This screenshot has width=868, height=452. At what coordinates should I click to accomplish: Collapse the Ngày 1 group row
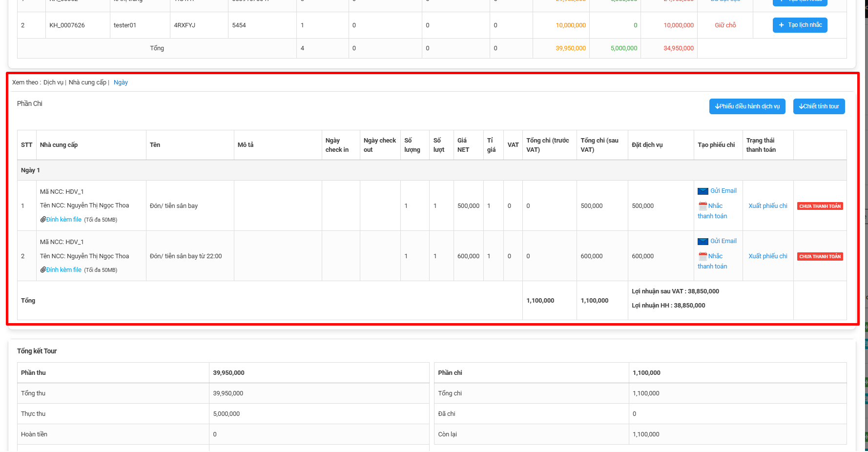[30, 170]
